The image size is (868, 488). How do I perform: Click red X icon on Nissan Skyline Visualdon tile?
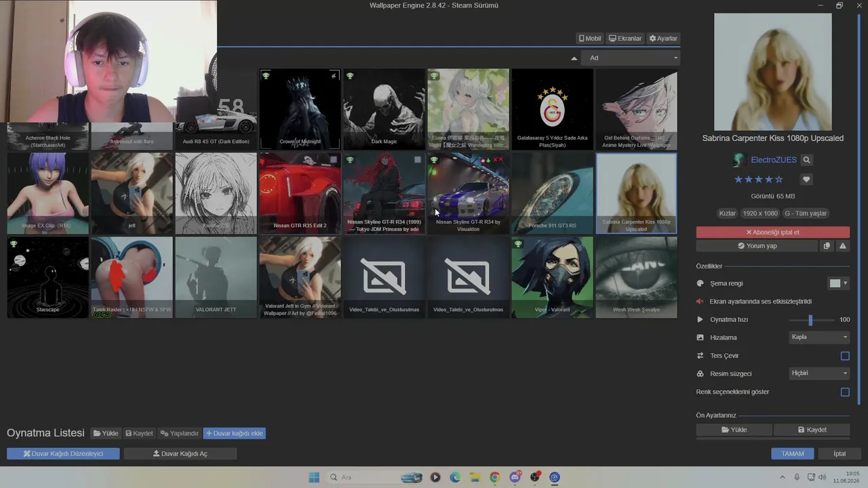click(x=498, y=160)
